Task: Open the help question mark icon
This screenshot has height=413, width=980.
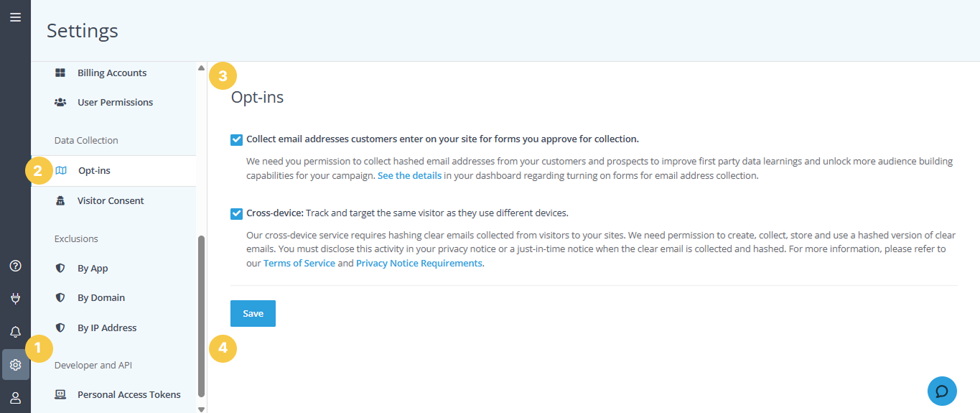Action: 15,266
